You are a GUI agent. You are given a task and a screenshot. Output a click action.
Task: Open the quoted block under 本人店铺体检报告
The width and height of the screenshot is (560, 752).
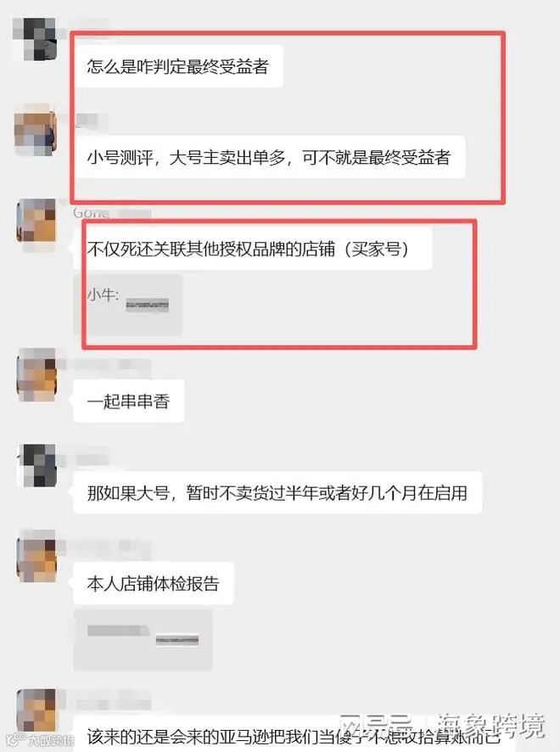pyautogui.click(x=143, y=639)
